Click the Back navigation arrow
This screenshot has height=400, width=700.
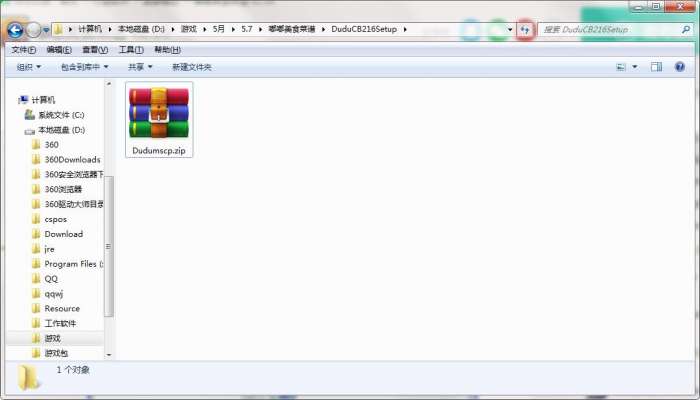tap(16, 30)
